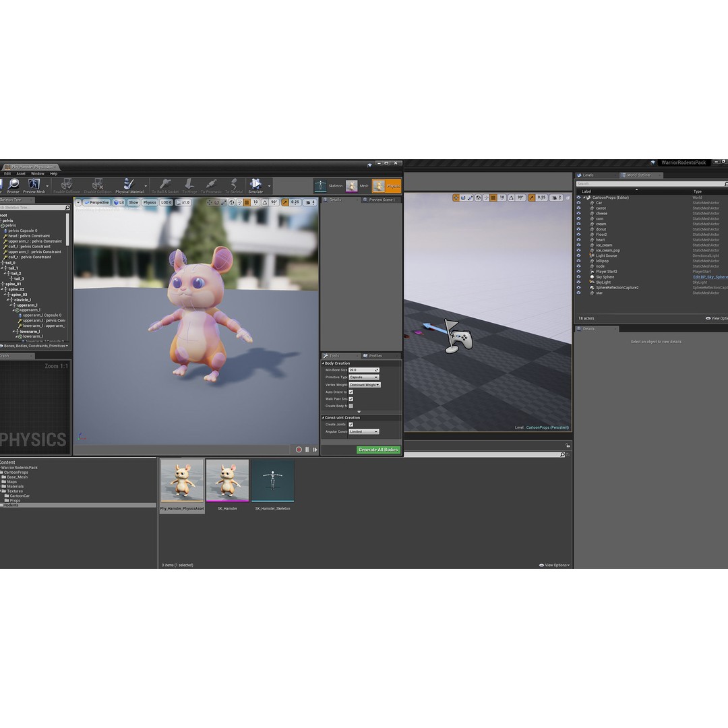Enable the Create Body checkbox

[351, 406]
